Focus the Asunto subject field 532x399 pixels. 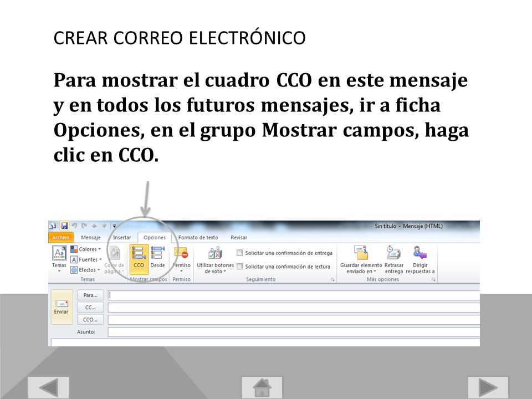pos(294,332)
